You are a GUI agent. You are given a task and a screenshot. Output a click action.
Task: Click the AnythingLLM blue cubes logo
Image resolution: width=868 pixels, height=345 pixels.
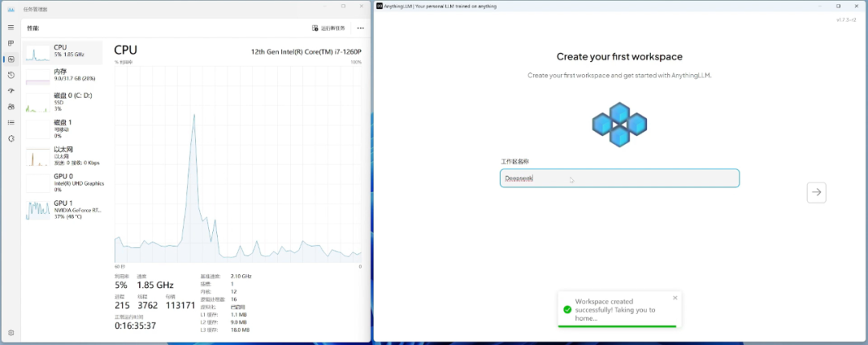click(620, 125)
